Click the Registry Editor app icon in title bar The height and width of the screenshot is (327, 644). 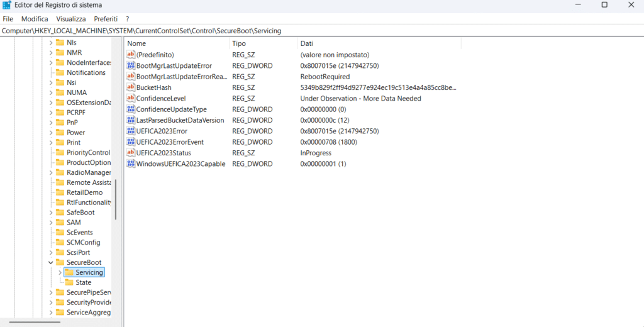click(x=7, y=5)
